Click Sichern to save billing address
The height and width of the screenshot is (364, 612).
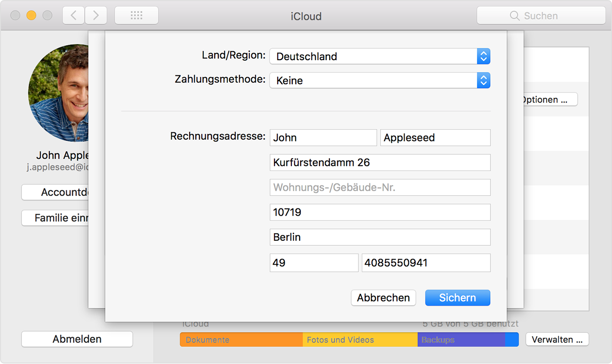457,297
